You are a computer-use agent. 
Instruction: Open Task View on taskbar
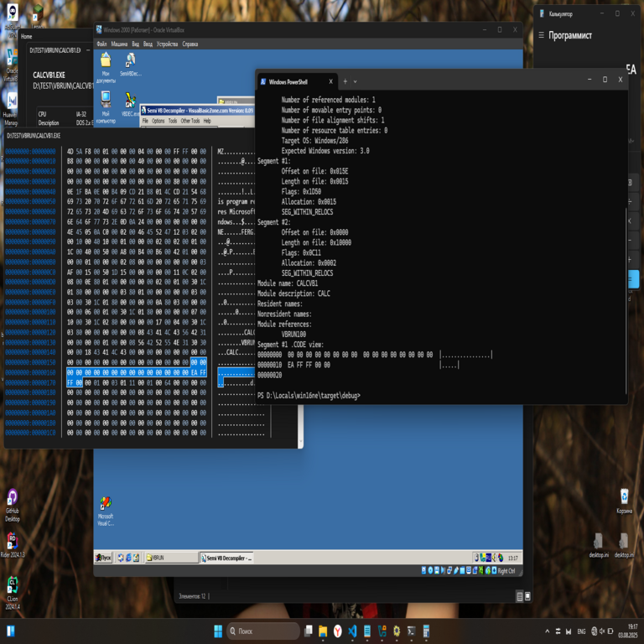tap(309, 631)
